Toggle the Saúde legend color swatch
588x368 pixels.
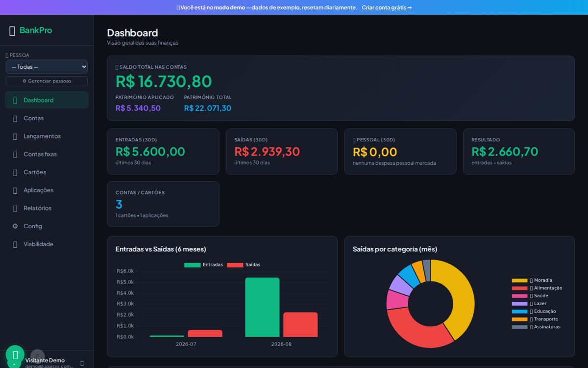520,296
